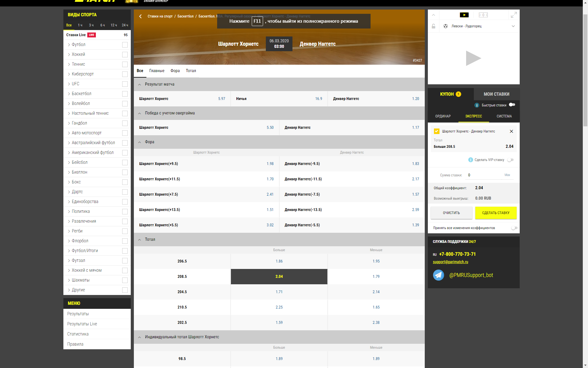Viewport: 588px width, 368px height.
Task: Click the LIVE badge in Ставки Live
Action: pyautogui.click(x=92, y=35)
